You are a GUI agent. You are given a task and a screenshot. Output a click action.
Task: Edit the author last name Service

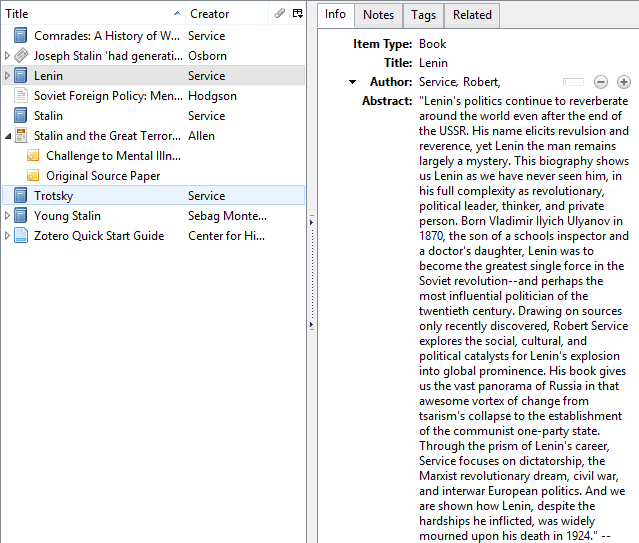tap(438, 82)
